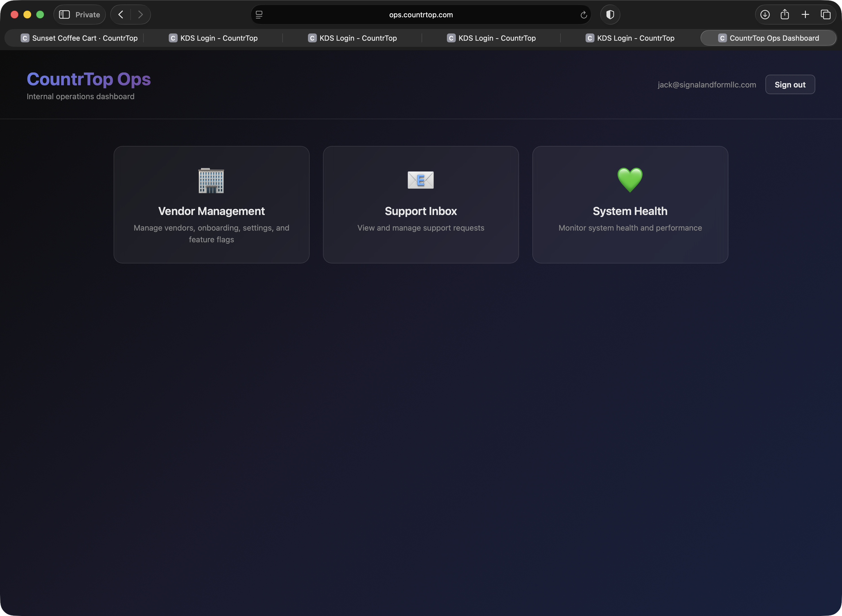Toggle the sidebar with the Private sidebar icon
The image size is (842, 616).
point(64,14)
